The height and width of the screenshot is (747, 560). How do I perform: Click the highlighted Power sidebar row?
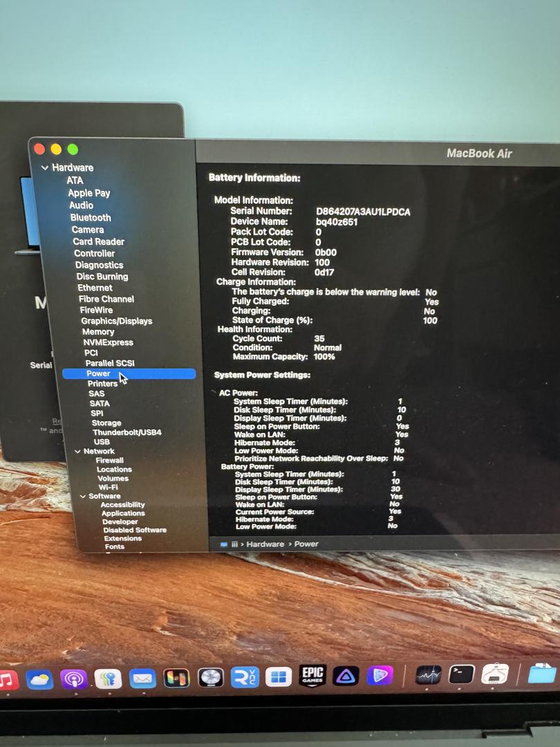129,373
